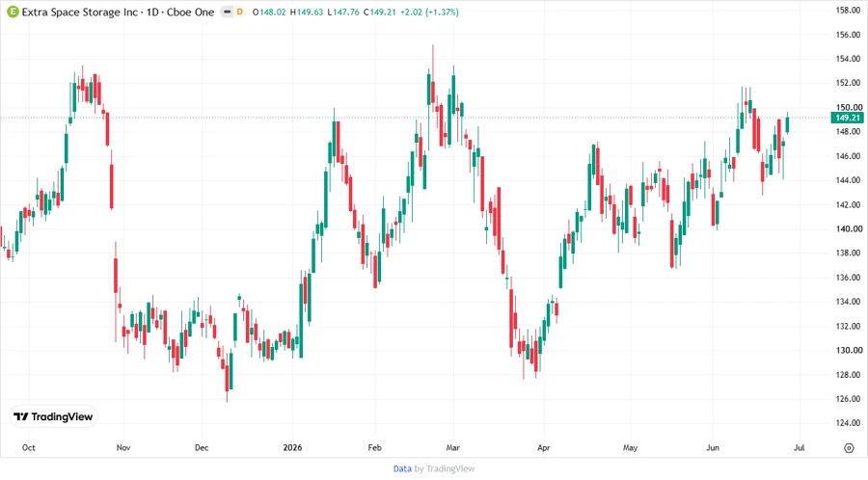Click the 124.00 price axis label
This screenshot has height=480, width=868.
848,423
